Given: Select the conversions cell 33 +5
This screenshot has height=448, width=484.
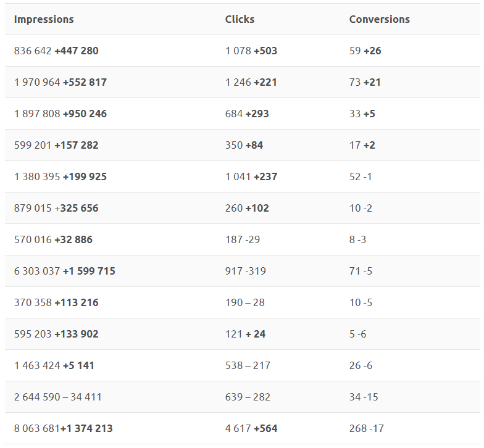Looking at the screenshot, I should coord(362,114).
